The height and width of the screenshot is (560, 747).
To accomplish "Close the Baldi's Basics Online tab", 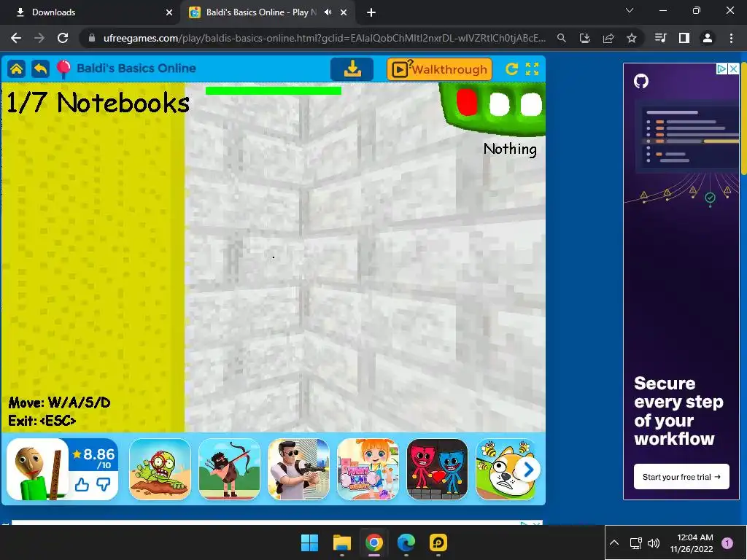I will [344, 12].
